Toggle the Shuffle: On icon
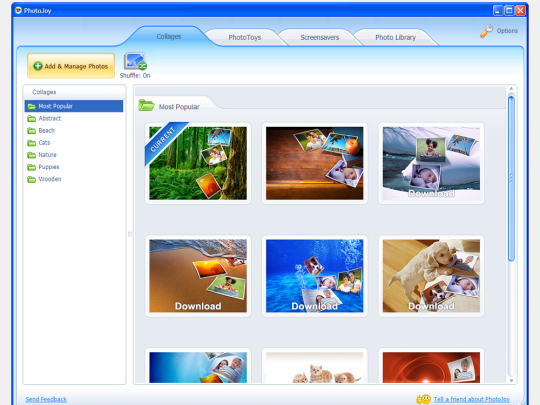 [135, 61]
